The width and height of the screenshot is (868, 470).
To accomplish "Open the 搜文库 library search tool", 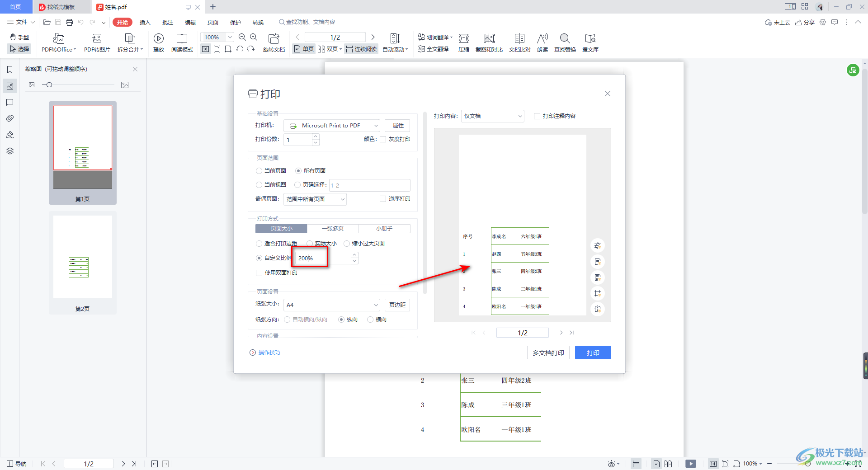I will 590,43.
